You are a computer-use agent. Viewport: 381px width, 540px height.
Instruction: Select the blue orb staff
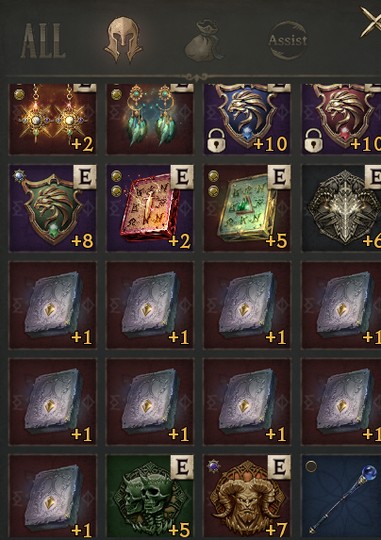coord(341,497)
